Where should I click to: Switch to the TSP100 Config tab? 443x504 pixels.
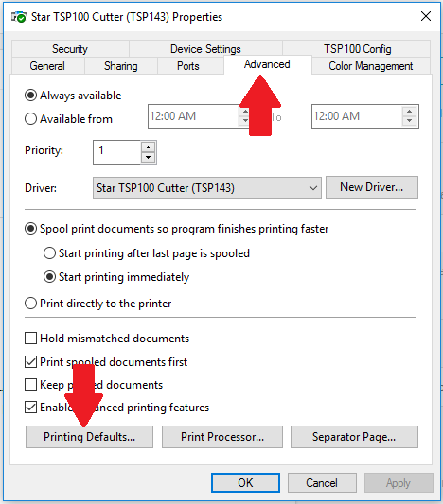pos(357,49)
